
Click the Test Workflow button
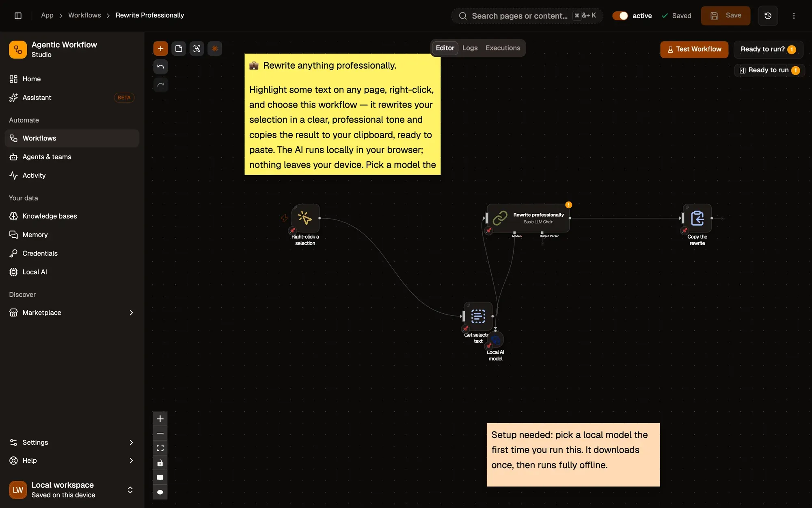[694, 49]
